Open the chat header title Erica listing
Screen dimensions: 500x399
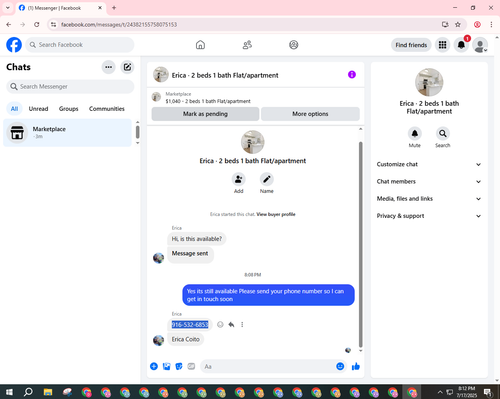(x=225, y=75)
